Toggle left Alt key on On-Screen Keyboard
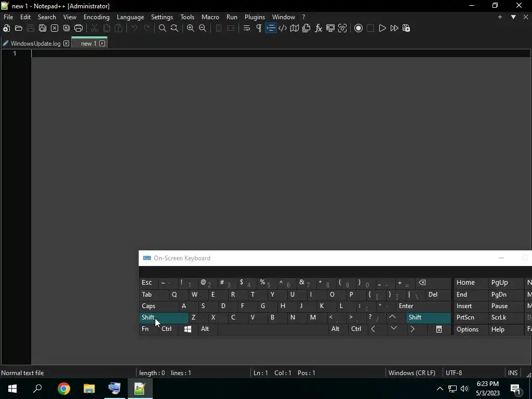The width and height of the screenshot is (532, 399). [x=208, y=329]
